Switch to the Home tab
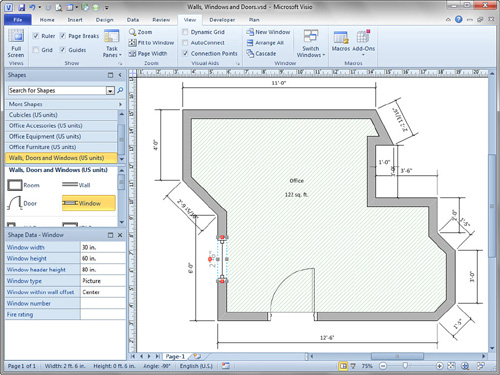The width and height of the screenshot is (500, 375). (47, 20)
